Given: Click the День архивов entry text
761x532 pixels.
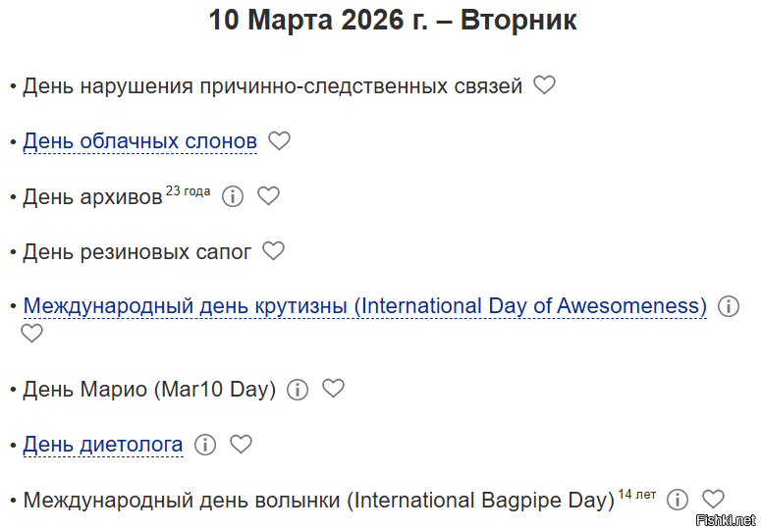Looking at the screenshot, I should tap(92, 197).
